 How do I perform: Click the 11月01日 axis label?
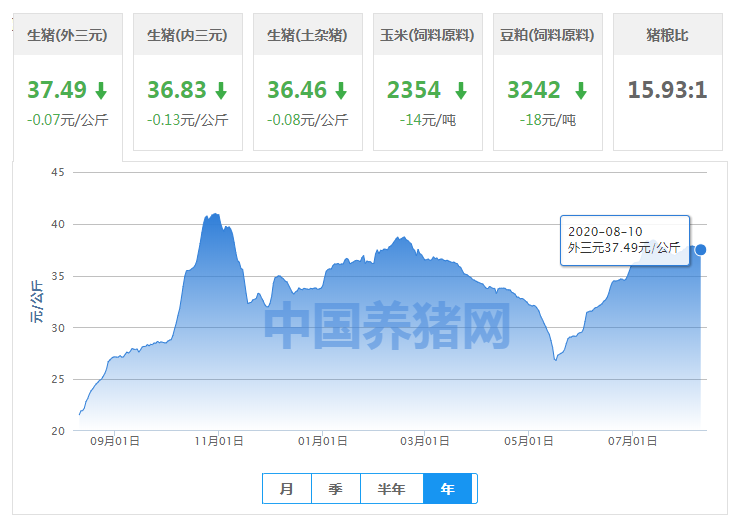(x=219, y=441)
